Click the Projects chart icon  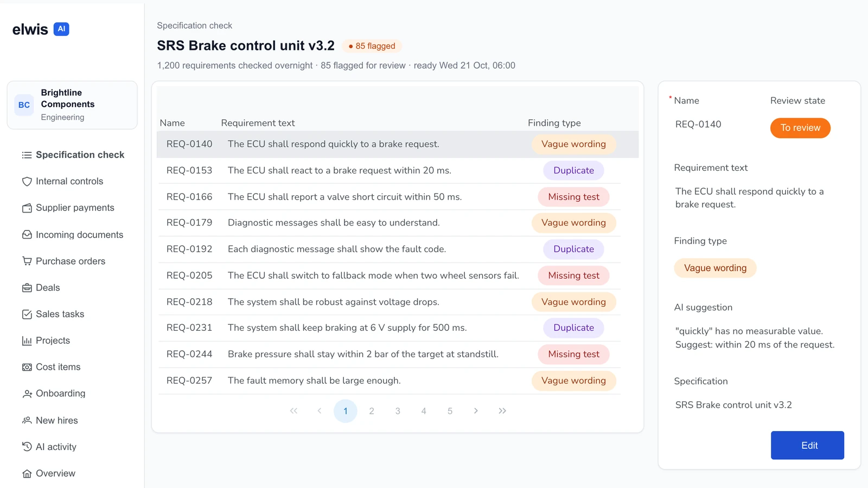click(x=27, y=341)
